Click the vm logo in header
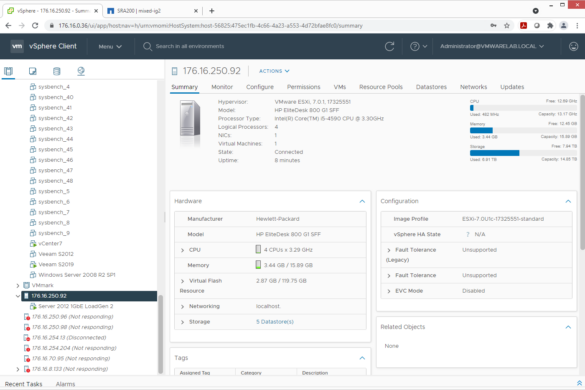This screenshot has width=585, height=390. [17, 46]
